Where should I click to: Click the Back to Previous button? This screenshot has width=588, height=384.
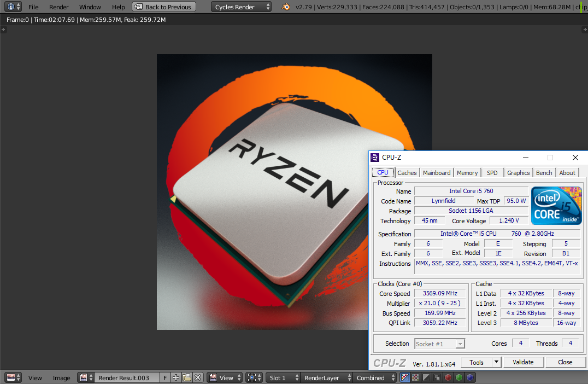coord(164,7)
